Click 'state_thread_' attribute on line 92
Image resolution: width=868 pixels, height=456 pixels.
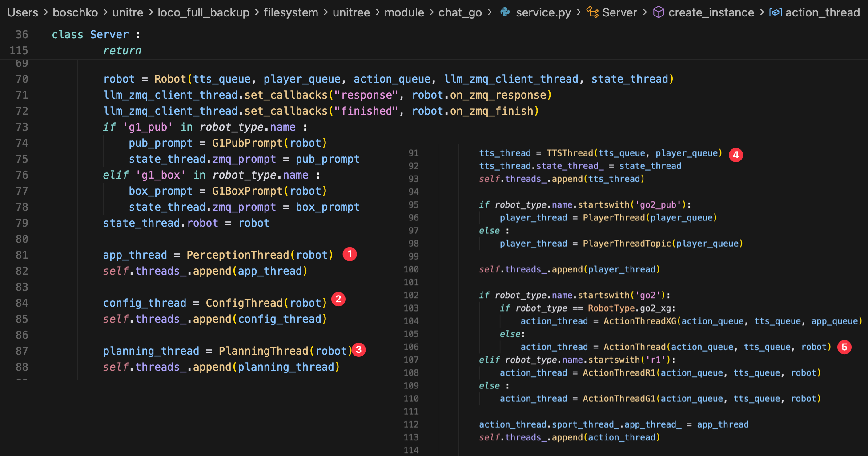(570, 166)
